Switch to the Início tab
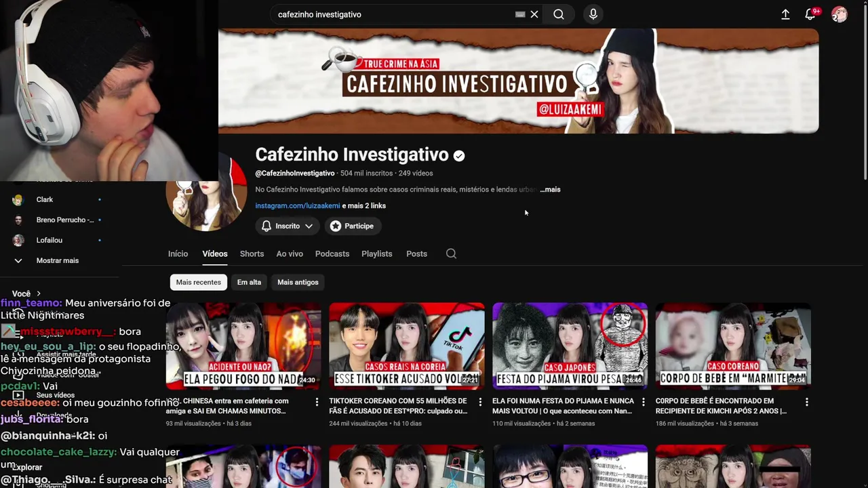Screen dimensions: 868x488 click(x=178, y=253)
